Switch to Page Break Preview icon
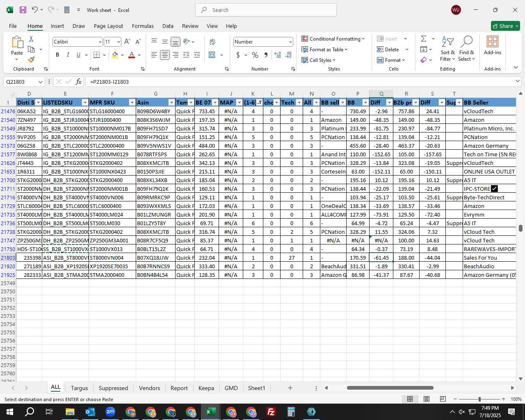Screen dimensions: 525x420 443,399
